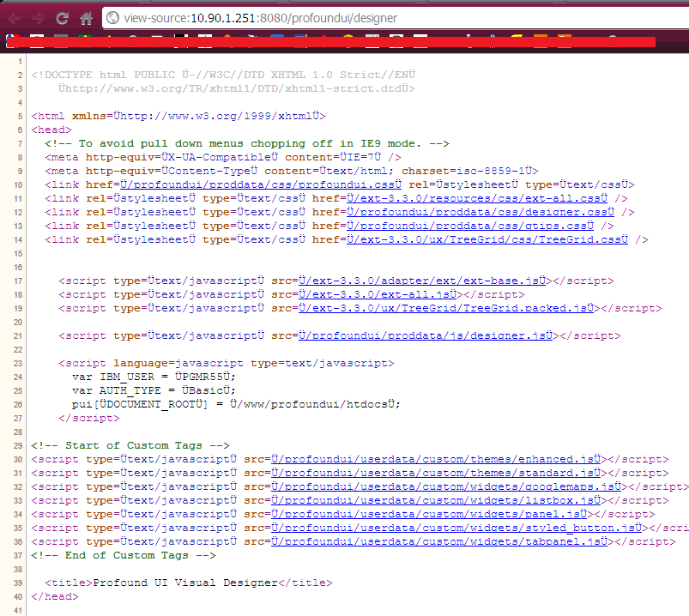Open the widgets/googlemaps.js script link
This screenshot has width=689, height=616.
point(446,486)
